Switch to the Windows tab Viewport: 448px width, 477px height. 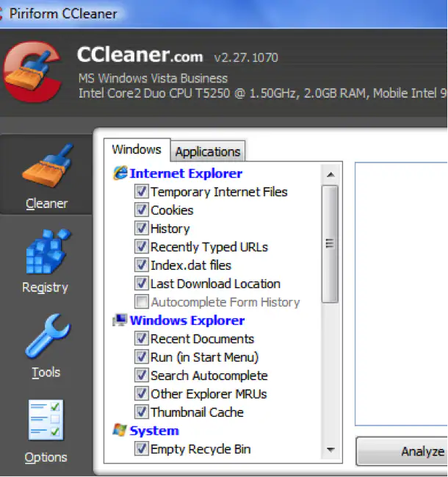click(137, 150)
